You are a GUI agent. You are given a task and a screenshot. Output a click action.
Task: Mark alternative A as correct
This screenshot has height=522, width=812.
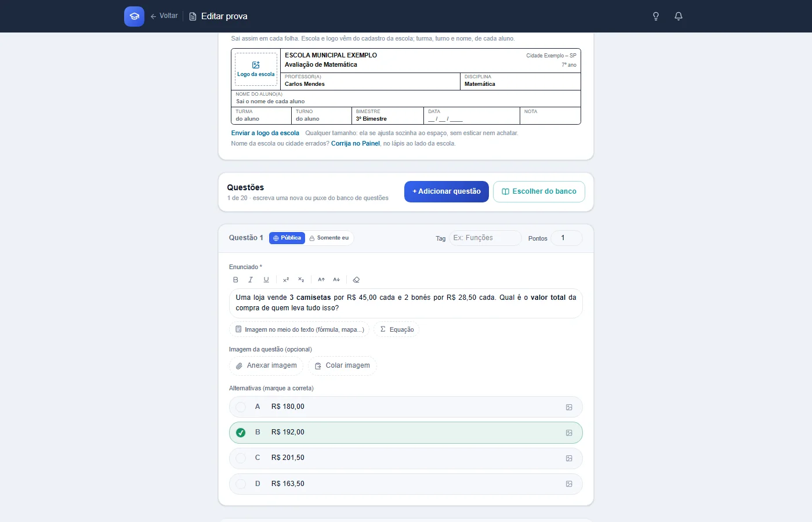(x=241, y=407)
